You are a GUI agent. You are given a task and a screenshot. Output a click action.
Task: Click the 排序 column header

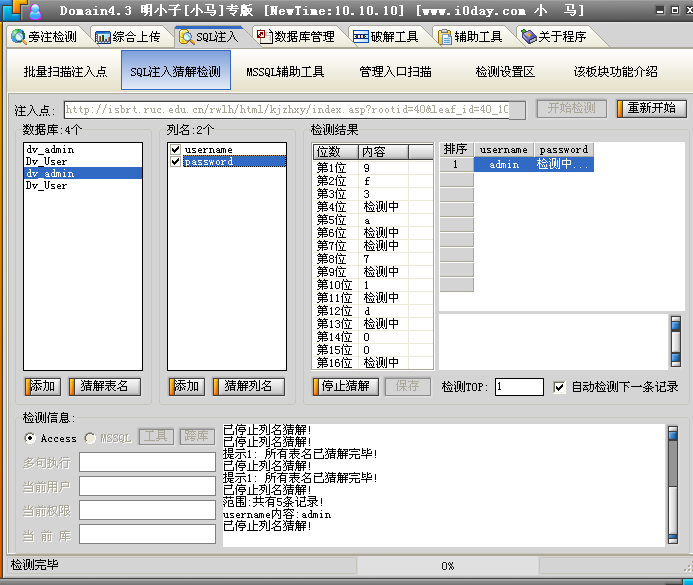point(457,149)
